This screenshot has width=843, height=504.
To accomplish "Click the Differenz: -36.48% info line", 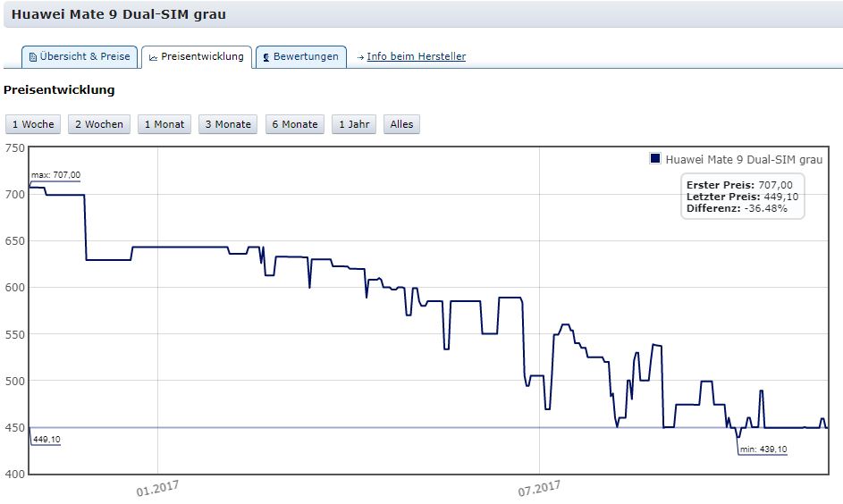I will click(x=737, y=208).
